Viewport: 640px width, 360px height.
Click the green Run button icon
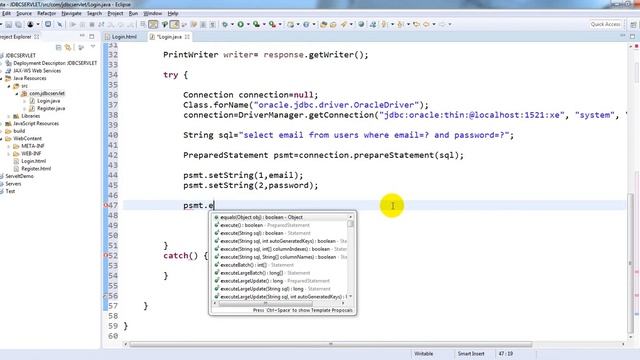point(240,24)
